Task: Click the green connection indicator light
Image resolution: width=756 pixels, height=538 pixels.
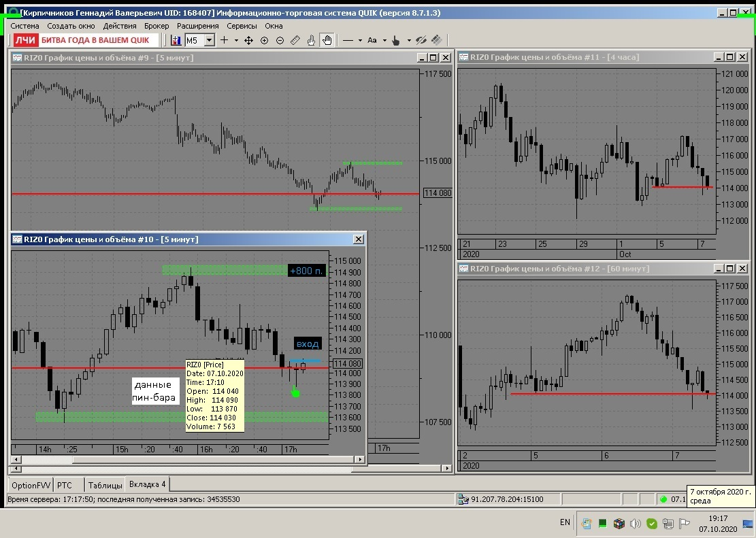Action: (x=663, y=499)
